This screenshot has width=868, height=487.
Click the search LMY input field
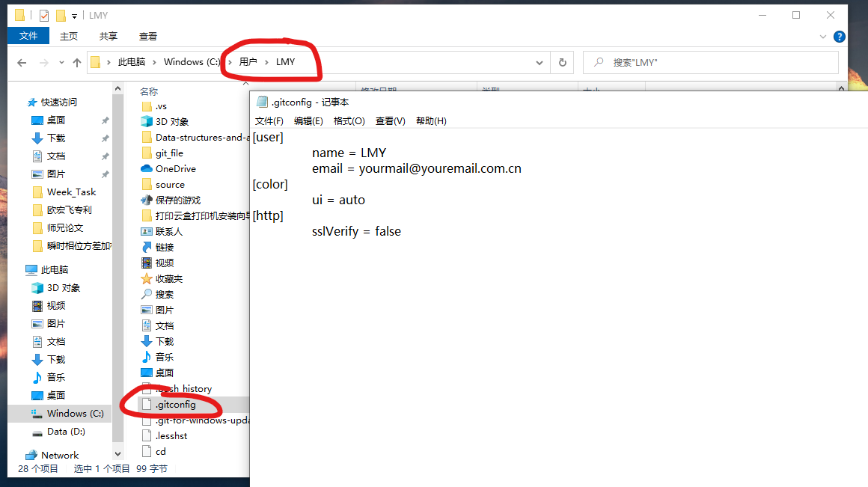tap(711, 63)
